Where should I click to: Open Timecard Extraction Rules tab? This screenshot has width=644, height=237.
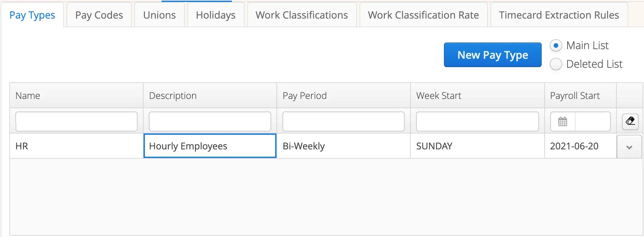(559, 15)
